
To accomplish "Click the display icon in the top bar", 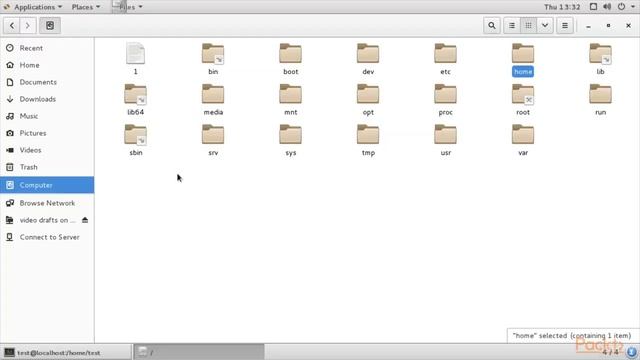I will pyautogui.click(x=593, y=7).
